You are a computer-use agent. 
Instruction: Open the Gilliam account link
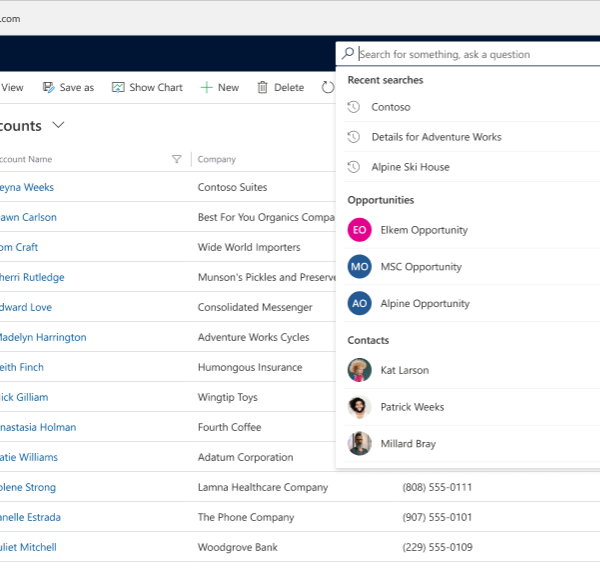click(24, 397)
